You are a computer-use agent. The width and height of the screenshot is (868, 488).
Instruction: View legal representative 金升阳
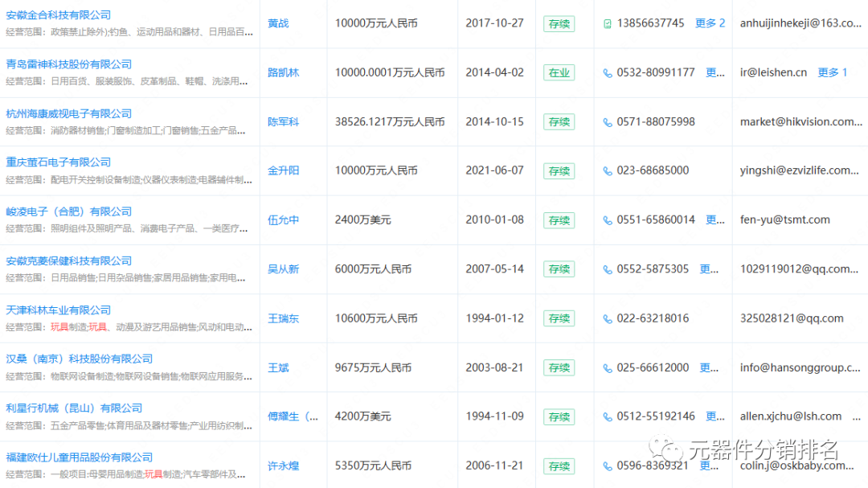click(x=284, y=170)
